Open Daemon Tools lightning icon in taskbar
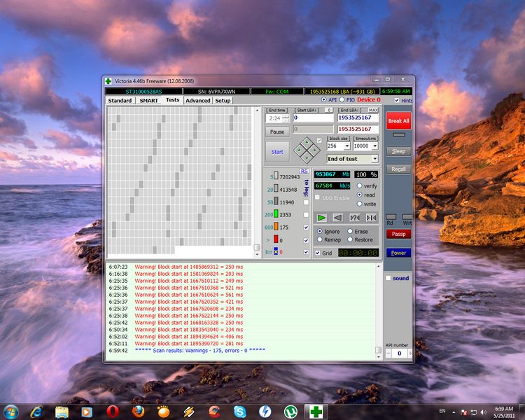Image resolution: width=525 pixels, height=420 pixels. pyautogui.click(x=265, y=412)
